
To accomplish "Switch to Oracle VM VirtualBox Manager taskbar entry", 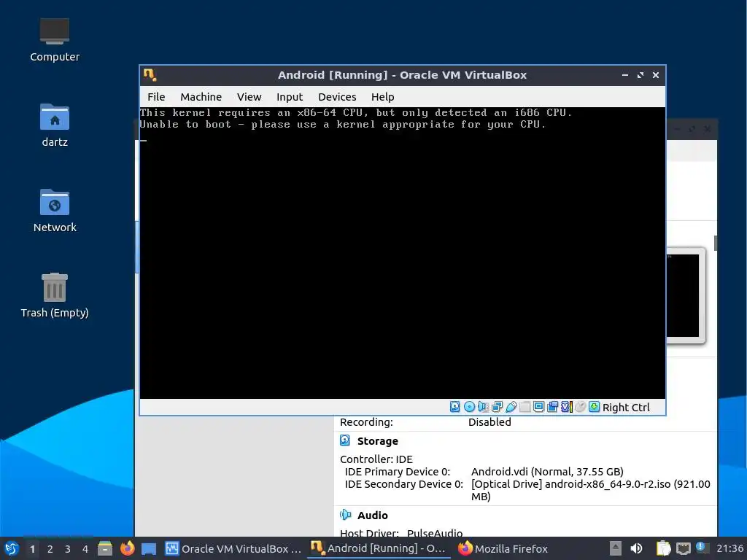I will pyautogui.click(x=233, y=548).
